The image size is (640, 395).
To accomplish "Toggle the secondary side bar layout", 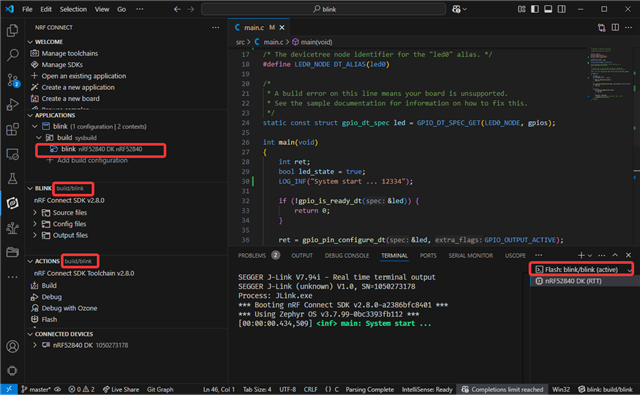I will [x=562, y=9].
